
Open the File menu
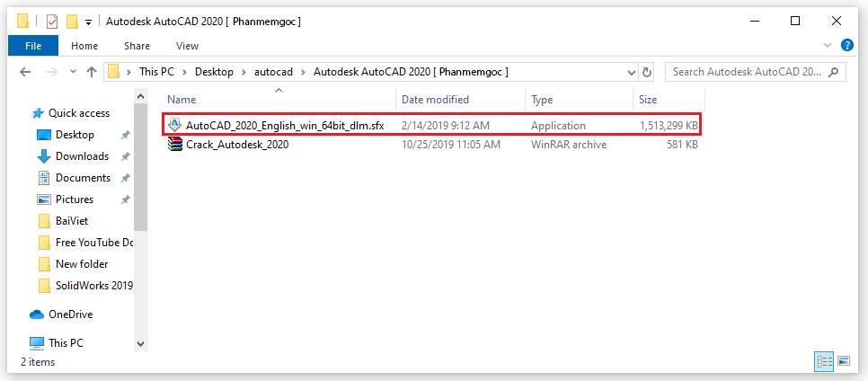tap(33, 46)
